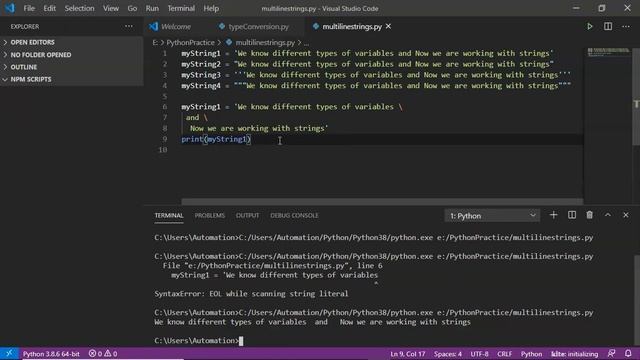Click PythonPractice in the breadcrumb

[x=190, y=42]
